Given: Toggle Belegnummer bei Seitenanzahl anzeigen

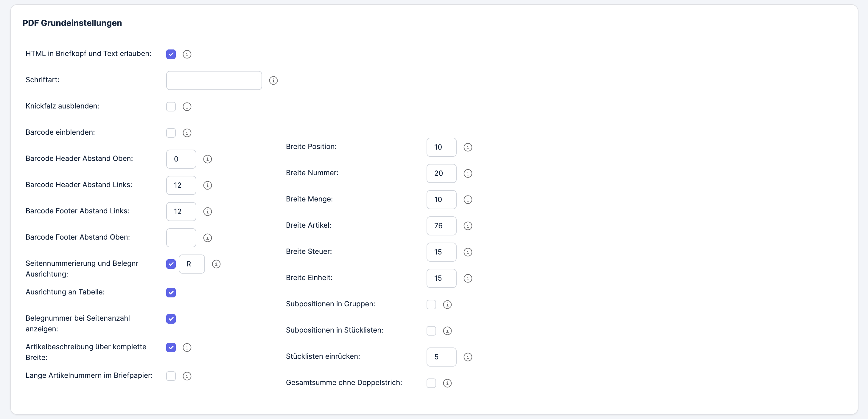Looking at the screenshot, I should click(x=171, y=319).
